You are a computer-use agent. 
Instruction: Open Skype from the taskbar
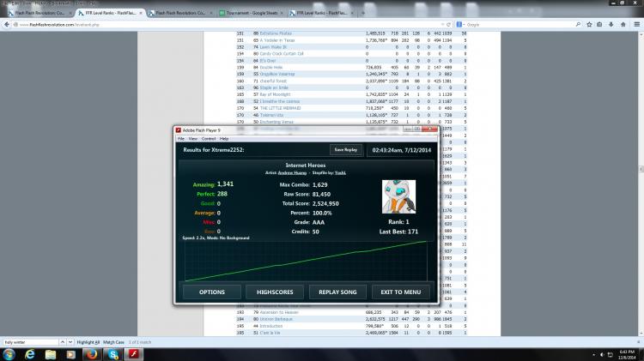(113, 354)
